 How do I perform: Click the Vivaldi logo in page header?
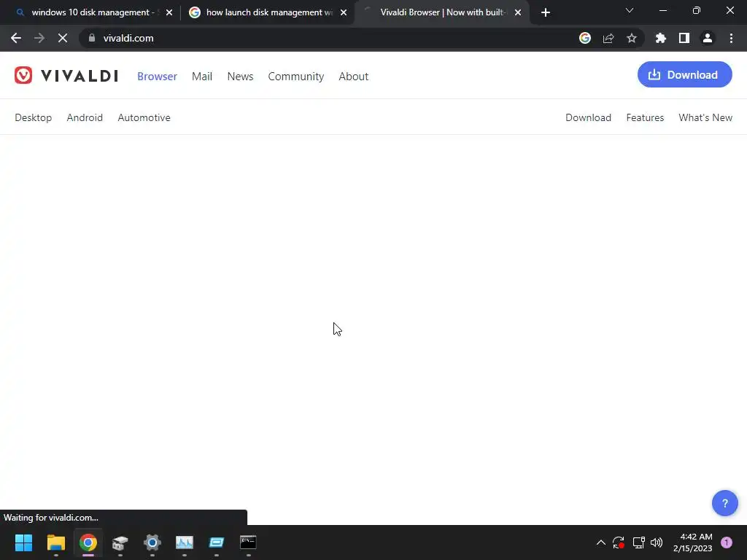[66, 76]
